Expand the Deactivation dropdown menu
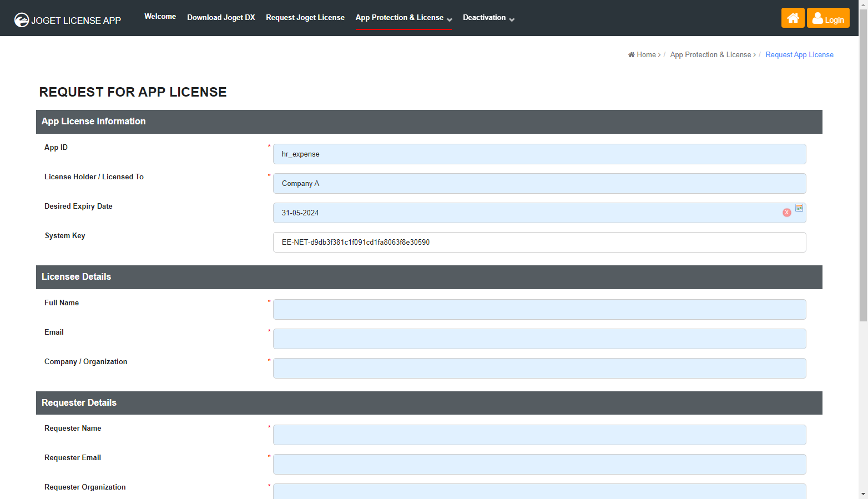The width and height of the screenshot is (868, 499). [488, 18]
